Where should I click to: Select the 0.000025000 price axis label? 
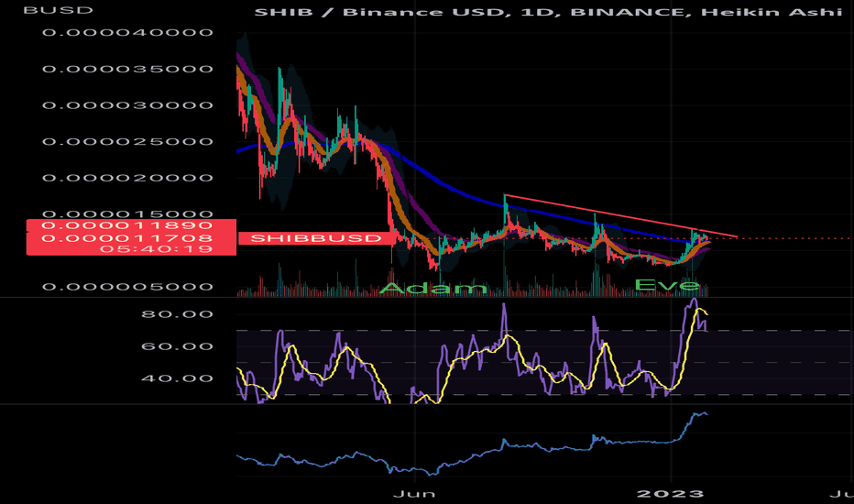click(x=127, y=142)
